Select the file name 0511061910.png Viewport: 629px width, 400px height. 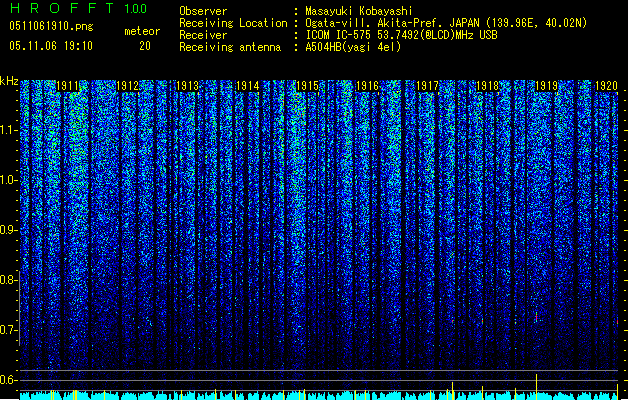(x=51, y=26)
